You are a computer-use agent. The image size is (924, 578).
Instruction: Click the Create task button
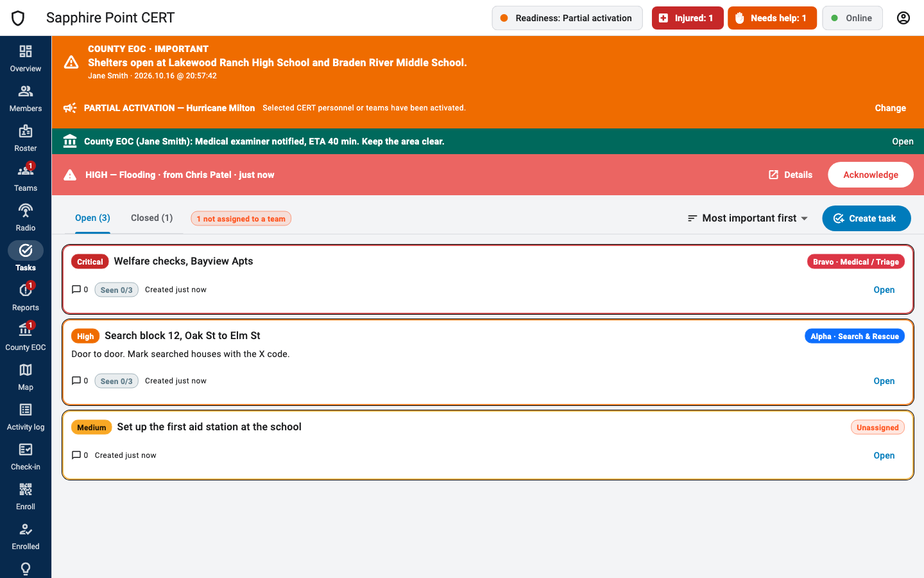click(866, 218)
